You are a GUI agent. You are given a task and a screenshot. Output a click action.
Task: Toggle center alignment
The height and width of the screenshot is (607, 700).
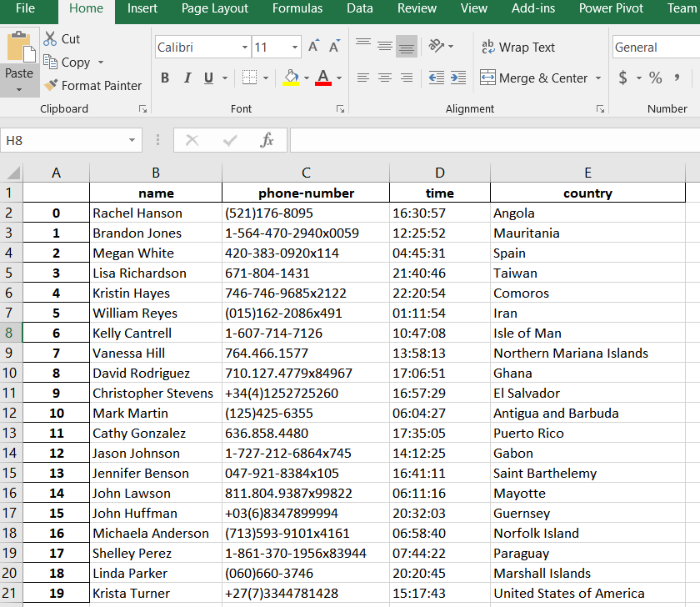click(x=384, y=78)
